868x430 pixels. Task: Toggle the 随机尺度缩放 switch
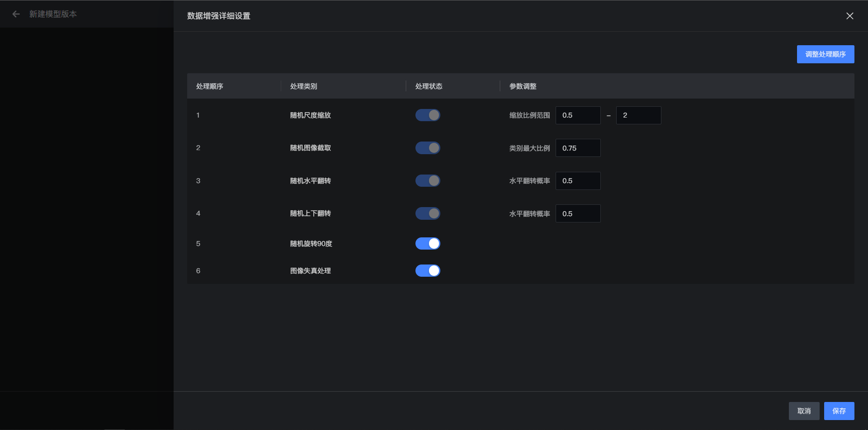pyautogui.click(x=428, y=115)
